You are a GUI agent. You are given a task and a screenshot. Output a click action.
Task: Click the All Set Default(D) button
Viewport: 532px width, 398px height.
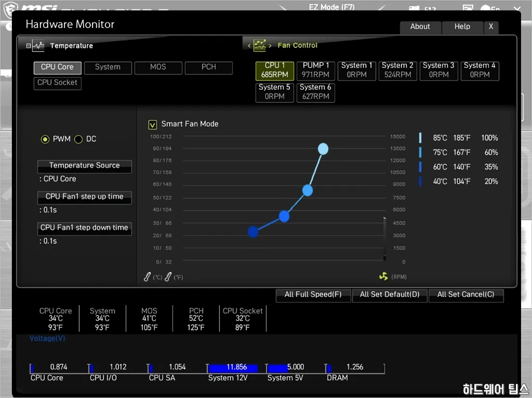point(390,295)
